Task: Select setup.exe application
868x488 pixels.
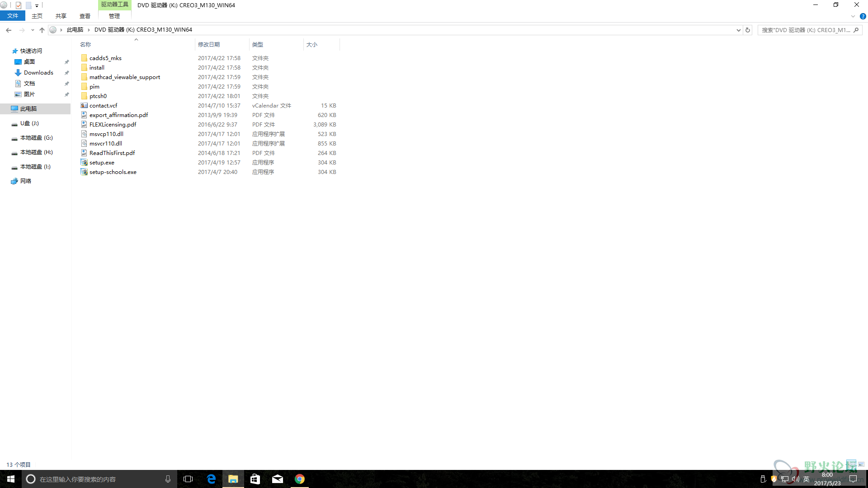Action: click(x=102, y=162)
